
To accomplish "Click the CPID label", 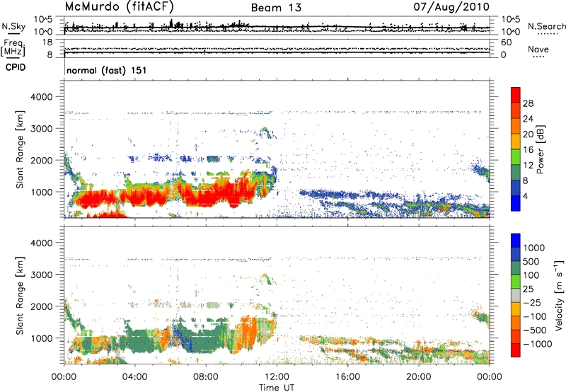I will coord(16,67).
